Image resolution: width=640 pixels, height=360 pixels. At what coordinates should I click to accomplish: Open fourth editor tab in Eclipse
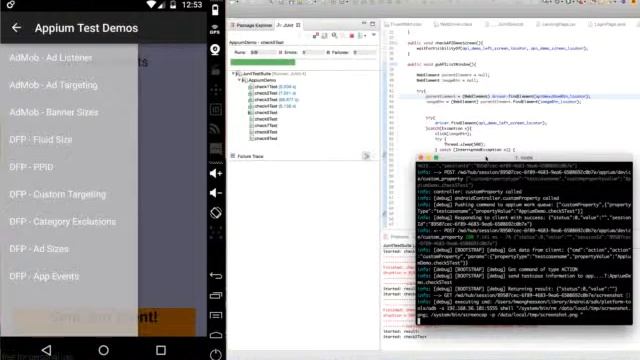pyautogui.click(x=556, y=25)
